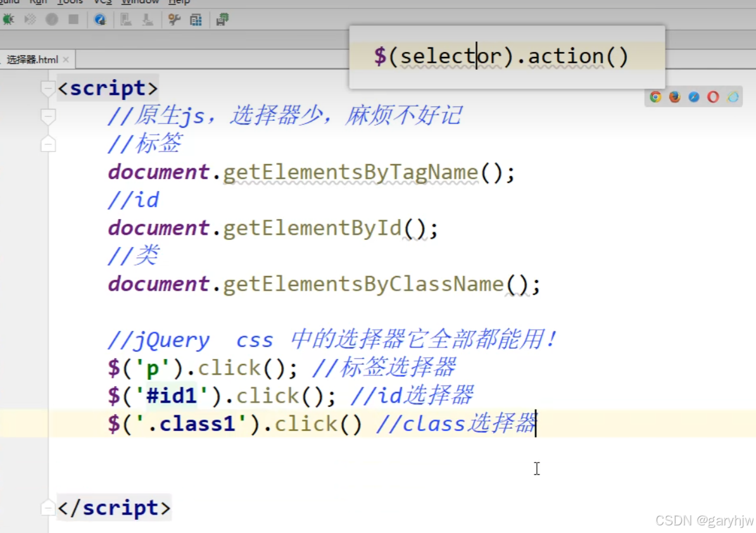756x533 pixels.
Task: Collapse the script tag code block
Action: [48, 89]
